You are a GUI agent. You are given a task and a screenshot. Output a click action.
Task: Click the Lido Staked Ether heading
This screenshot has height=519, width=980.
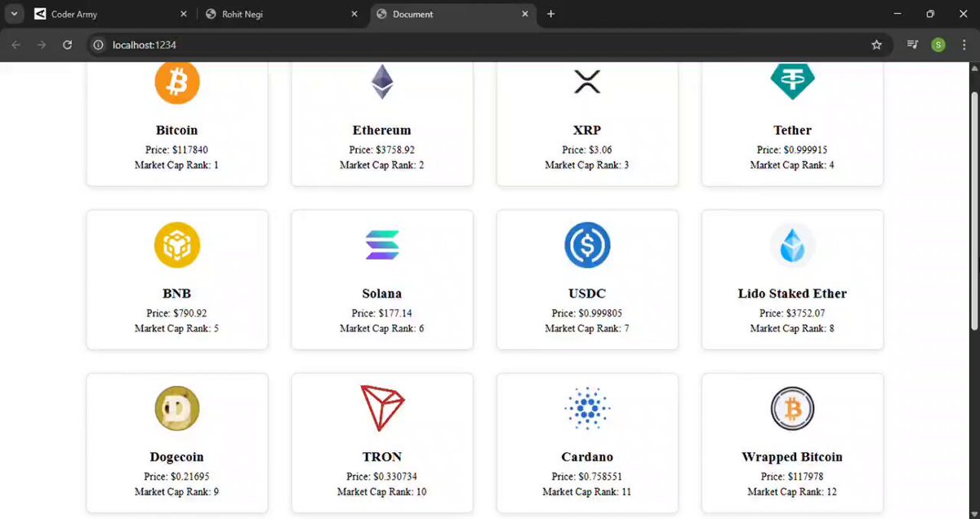coord(792,294)
